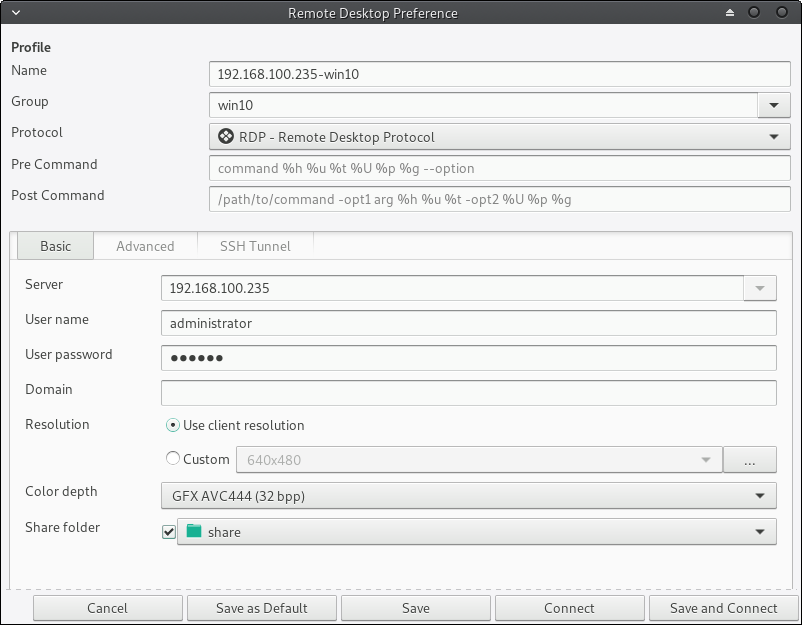This screenshot has height=625, width=802.
Task: Open the Group dropdown arrow
Action: (774, 105)
